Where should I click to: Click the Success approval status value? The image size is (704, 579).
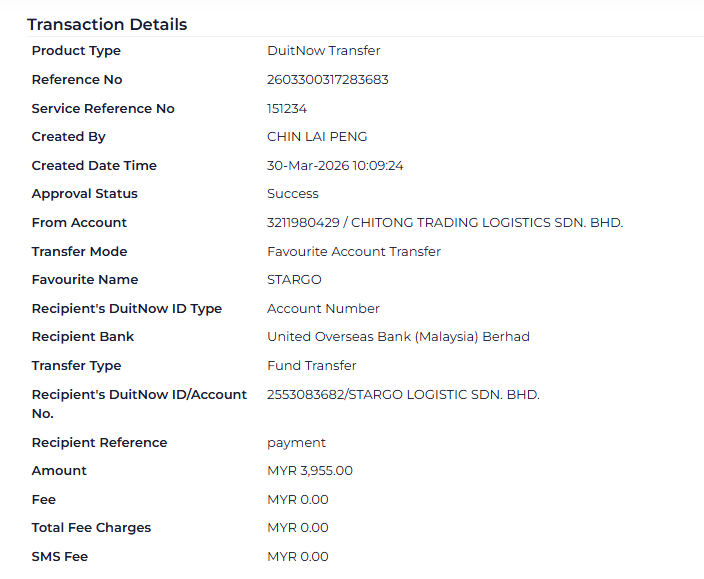pos(292,194)
